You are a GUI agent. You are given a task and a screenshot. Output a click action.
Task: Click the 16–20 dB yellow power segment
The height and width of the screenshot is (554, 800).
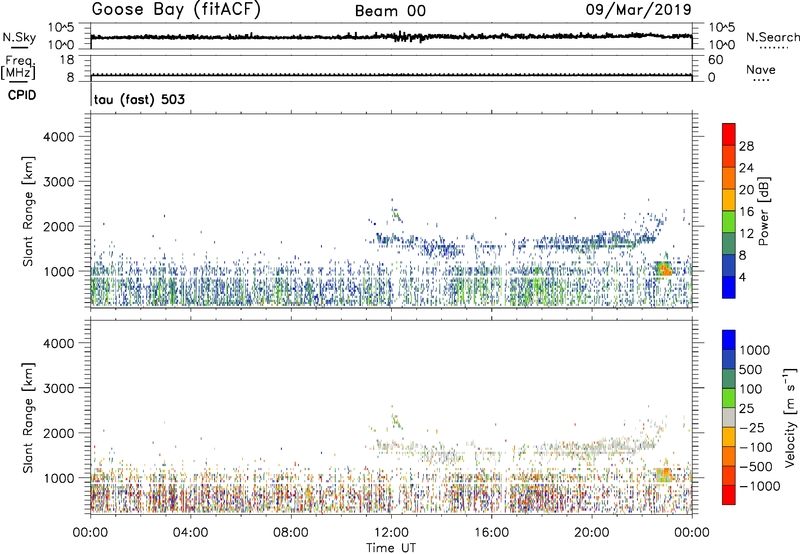click(729, 200)
